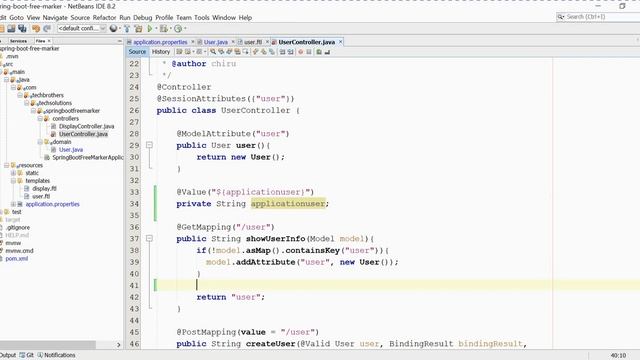Expand the static folder node
640x360 pixels.
(13, 173)
